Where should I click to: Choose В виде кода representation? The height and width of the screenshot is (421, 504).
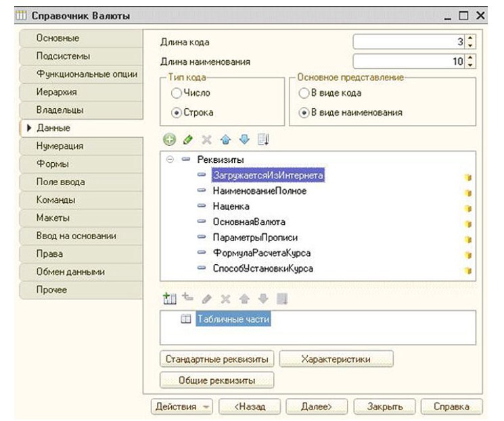pyautogui.click(x=304, y=93)
